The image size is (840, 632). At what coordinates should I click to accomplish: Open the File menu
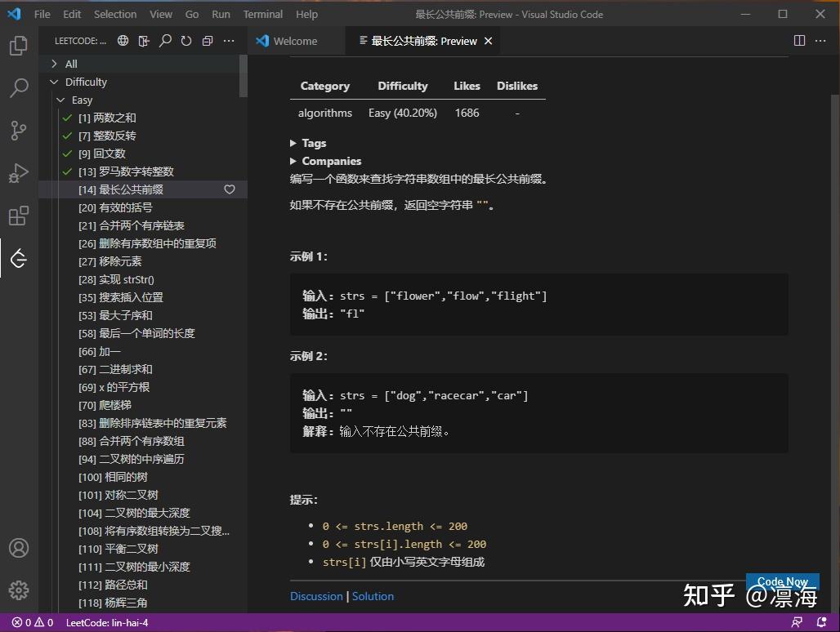coord(42,15)
